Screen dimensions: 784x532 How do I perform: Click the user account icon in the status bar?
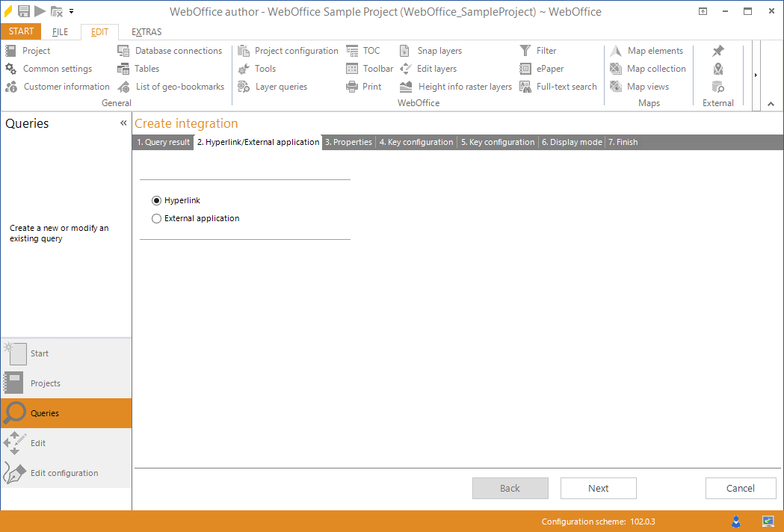coord(735,521)
